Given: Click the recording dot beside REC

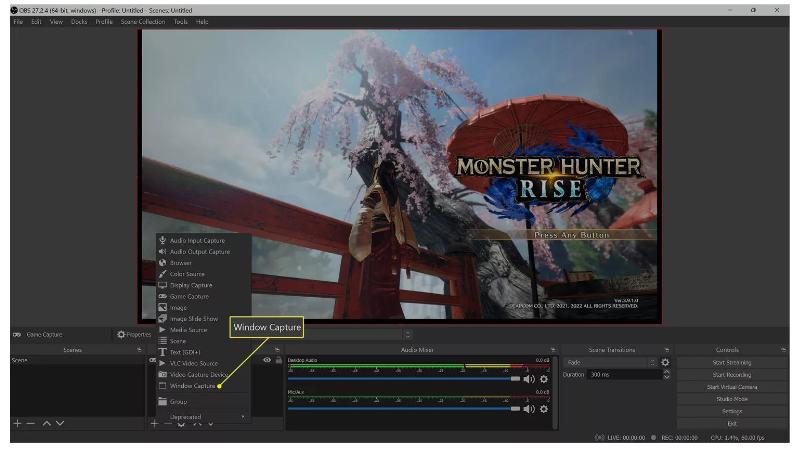Looking at the screenshot, I should click(654, 438).
